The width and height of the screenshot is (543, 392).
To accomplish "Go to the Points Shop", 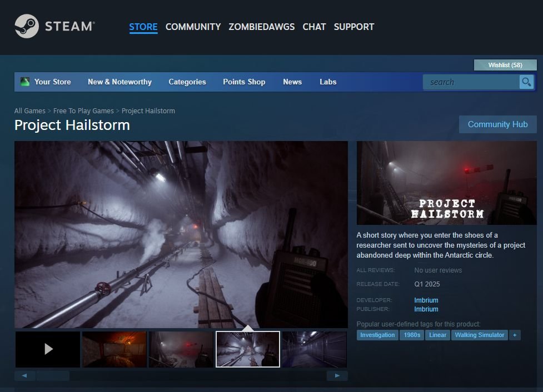I will tap(244, 82).
